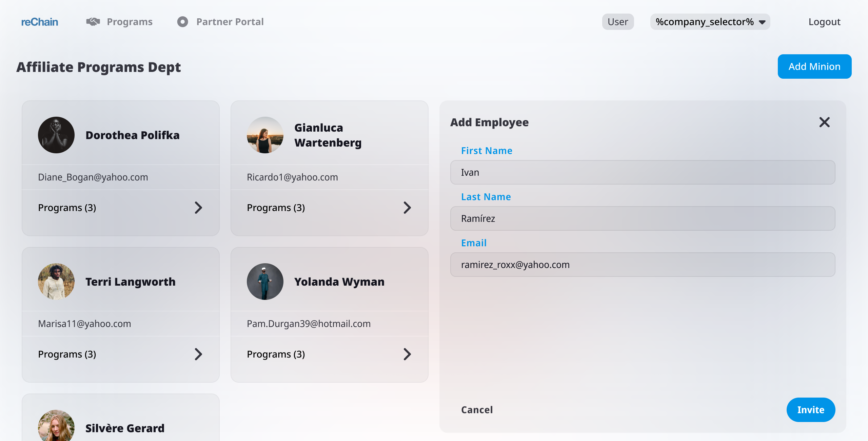Expand Terri Langworth's Programs chevron
This screenshot has height=441, width=868.
click(x=198, y=354)
